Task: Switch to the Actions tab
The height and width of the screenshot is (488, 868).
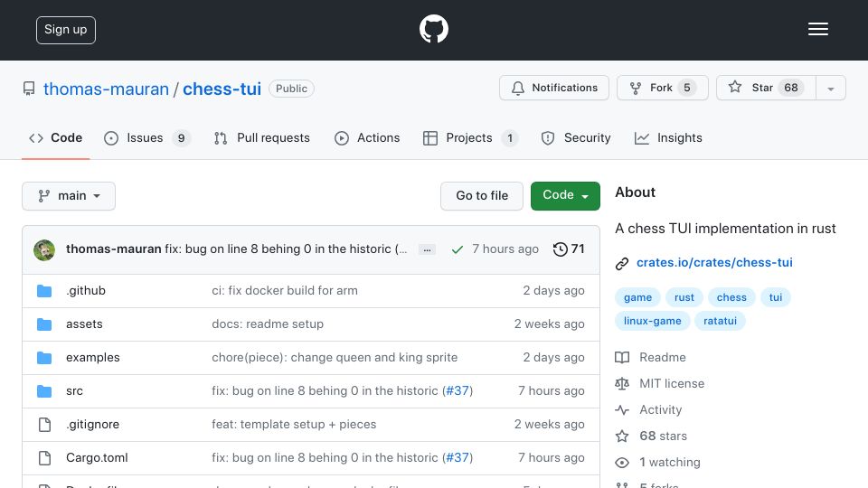Action: [x=367, y=137]
